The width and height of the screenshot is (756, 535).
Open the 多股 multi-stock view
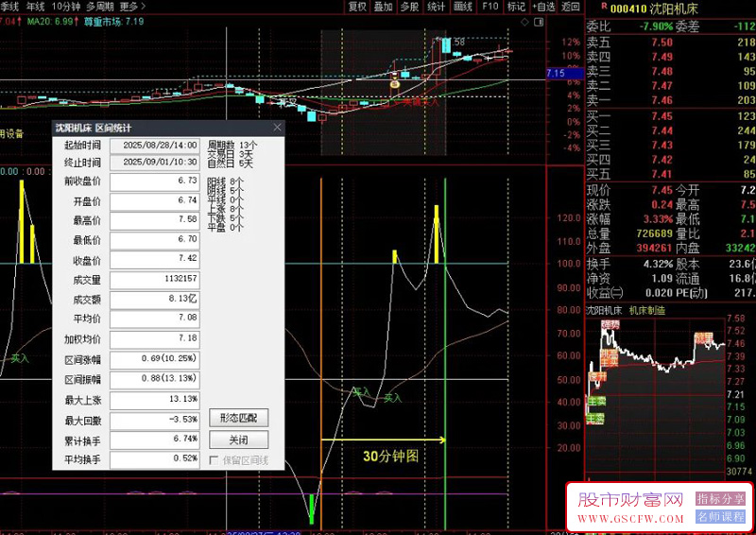tap(410, 7)
